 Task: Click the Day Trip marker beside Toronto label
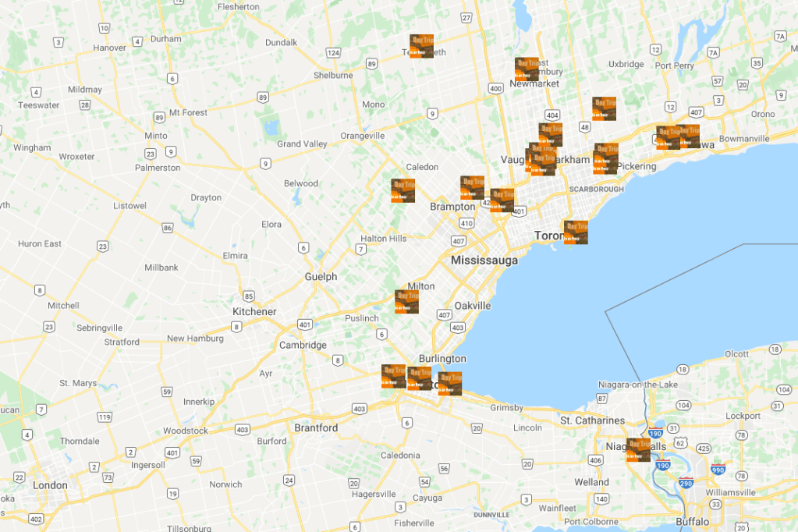pos(576,232)
